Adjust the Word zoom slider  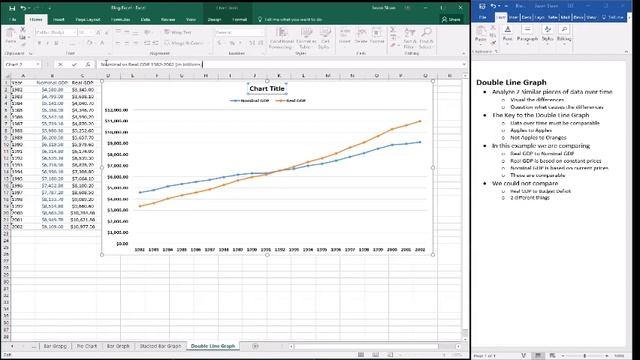tap(584, 356)
